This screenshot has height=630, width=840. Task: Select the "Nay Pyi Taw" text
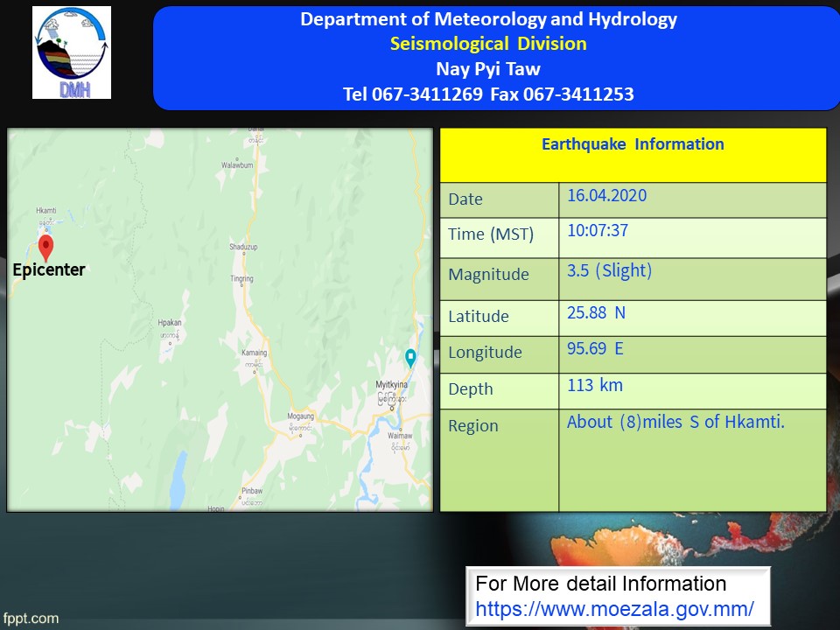[x=488, y=68]
